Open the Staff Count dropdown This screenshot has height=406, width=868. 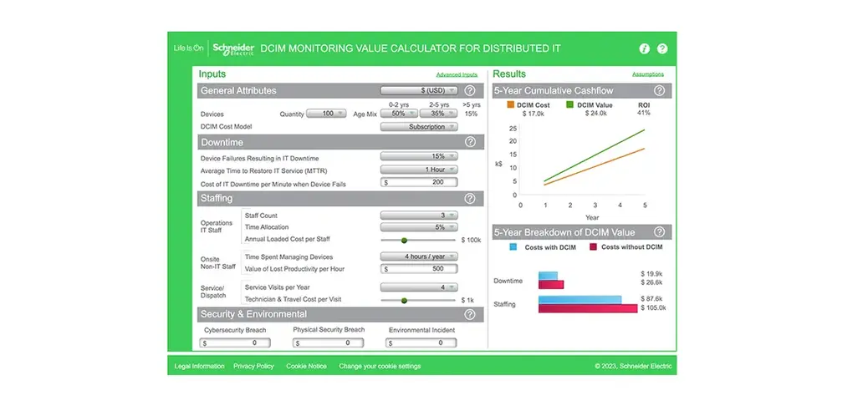pos(419,216)
